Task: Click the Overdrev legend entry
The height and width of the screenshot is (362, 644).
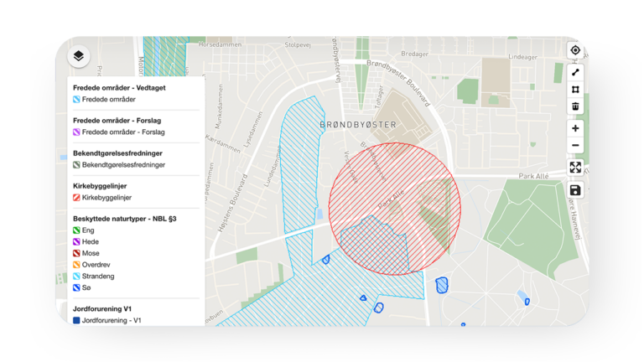Action: [96, 264]
